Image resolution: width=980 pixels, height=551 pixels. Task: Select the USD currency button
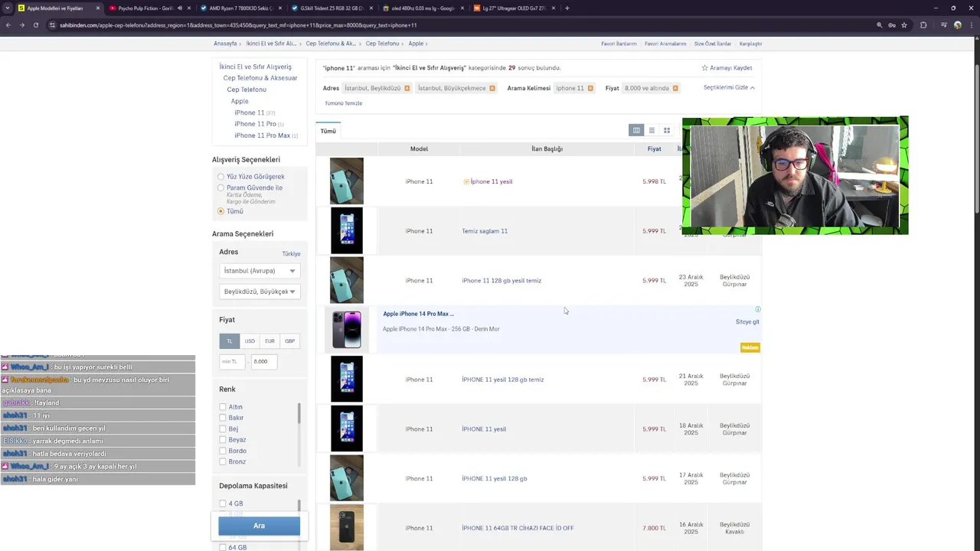[x=250, y=341]
